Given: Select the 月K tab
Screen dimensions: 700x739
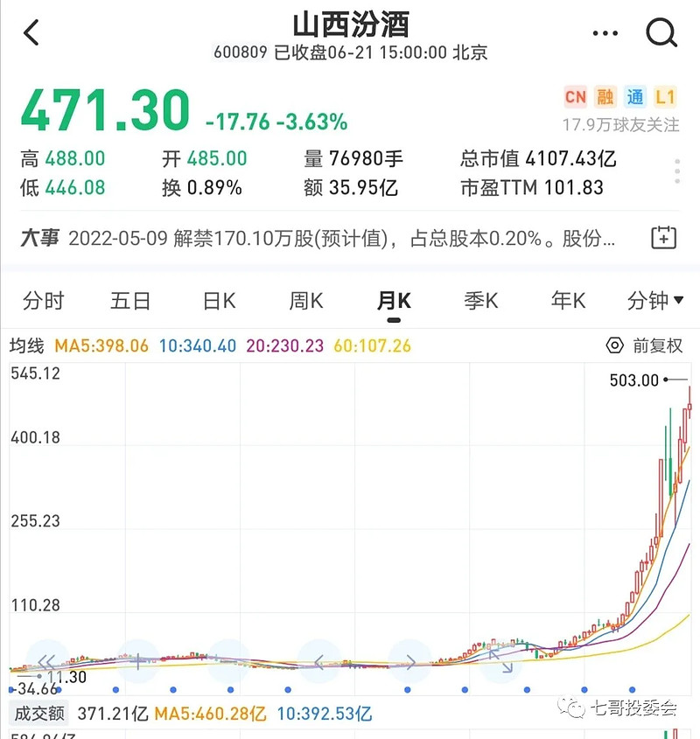Looking at the screenshot, I should (x=394, y=301).
